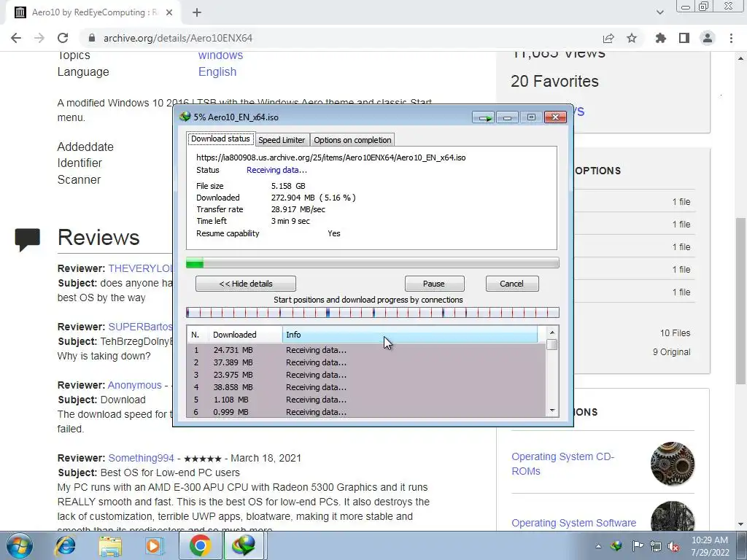The image size is (747, 560).
Task: Click the muted volume tray icon
Action: (x=673, y=546)
